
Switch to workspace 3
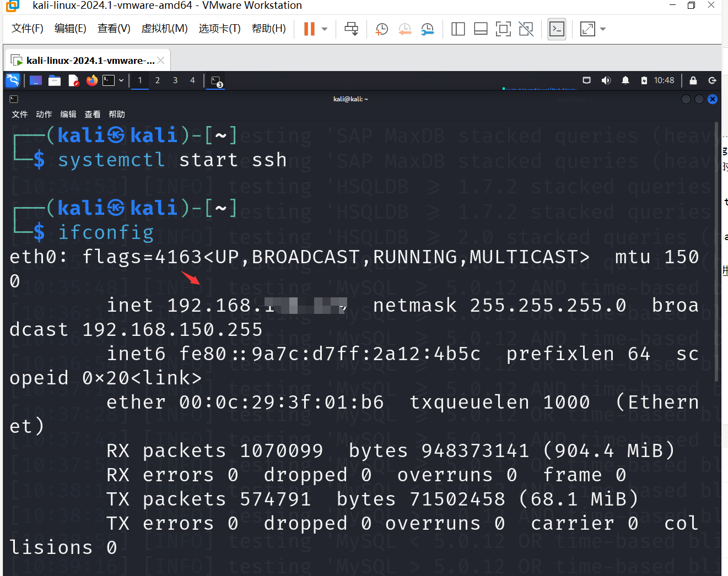tap(175, 80)
